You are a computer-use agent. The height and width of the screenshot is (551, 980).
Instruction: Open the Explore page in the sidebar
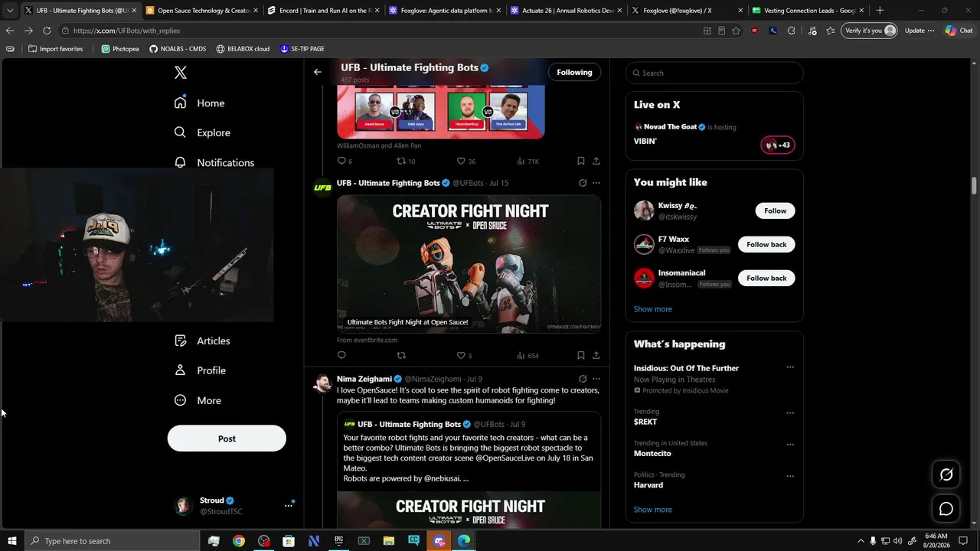tap(202, 132)
